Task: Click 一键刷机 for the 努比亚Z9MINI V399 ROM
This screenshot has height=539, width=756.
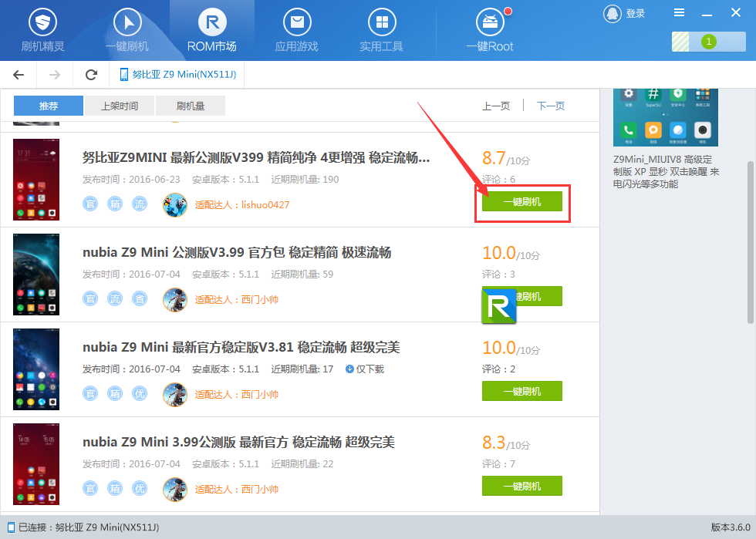Action: (x=522, y=201)
